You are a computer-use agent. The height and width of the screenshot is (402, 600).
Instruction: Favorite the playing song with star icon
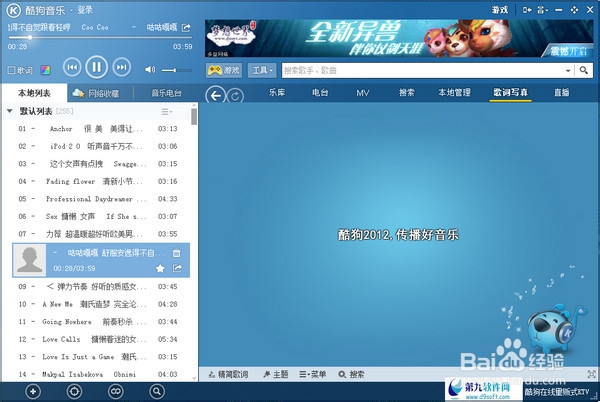pos(160,269)
